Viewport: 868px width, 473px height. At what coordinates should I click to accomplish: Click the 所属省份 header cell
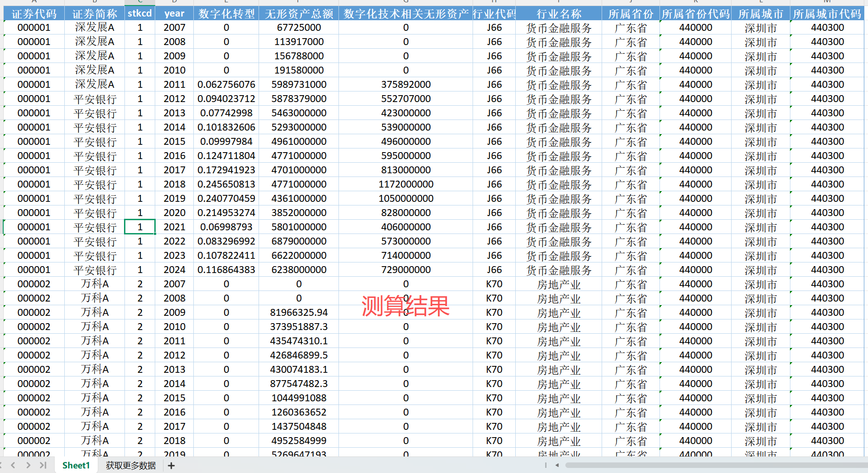tap(631, 14)
